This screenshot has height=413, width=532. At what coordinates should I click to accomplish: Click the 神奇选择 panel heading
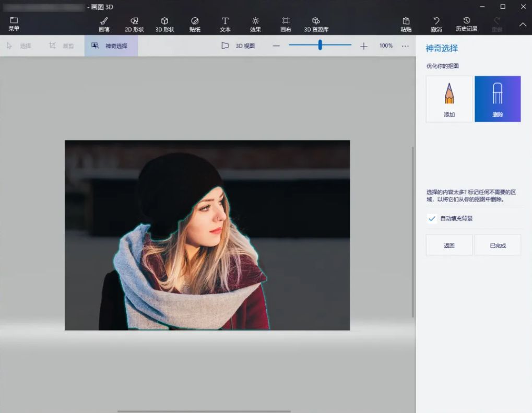click(442, 48)
